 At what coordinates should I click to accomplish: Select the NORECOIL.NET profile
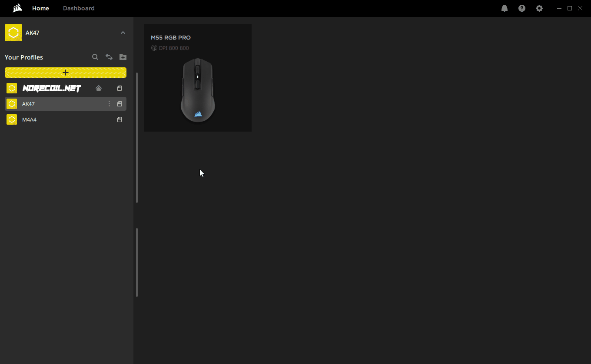pyautogui.click(x=66, y=88)
